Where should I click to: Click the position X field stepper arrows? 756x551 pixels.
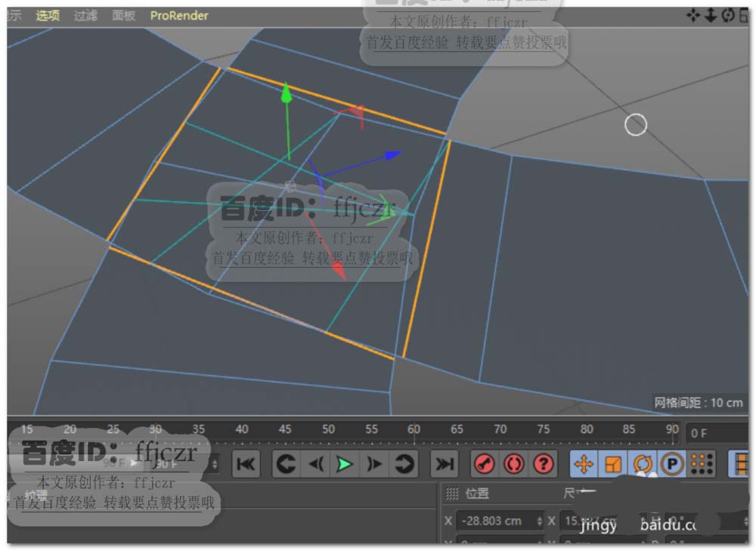click(x=540, y=521)
